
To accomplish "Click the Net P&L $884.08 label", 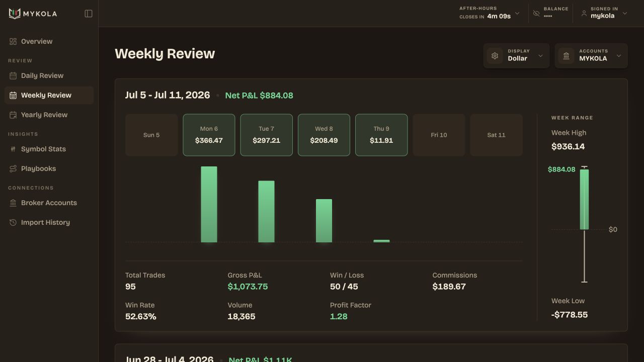I will pyautogui.click(x=259, y=96).
